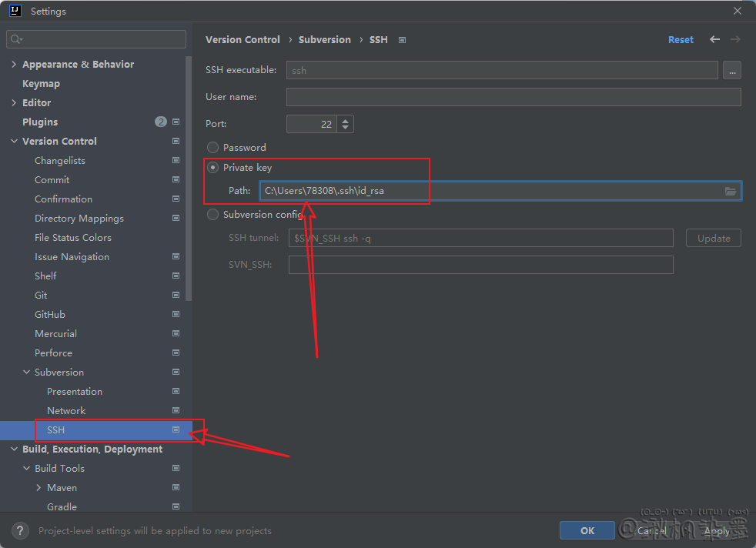This screenshot has height=548, width=756.
Task: Click the Reset link
Action: click(681, 40)
